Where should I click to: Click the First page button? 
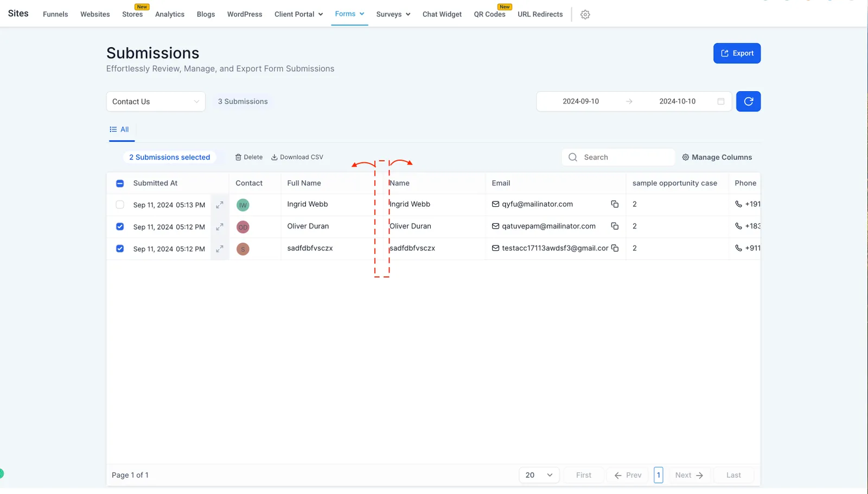pyautogui.click(x=584, y=475)
